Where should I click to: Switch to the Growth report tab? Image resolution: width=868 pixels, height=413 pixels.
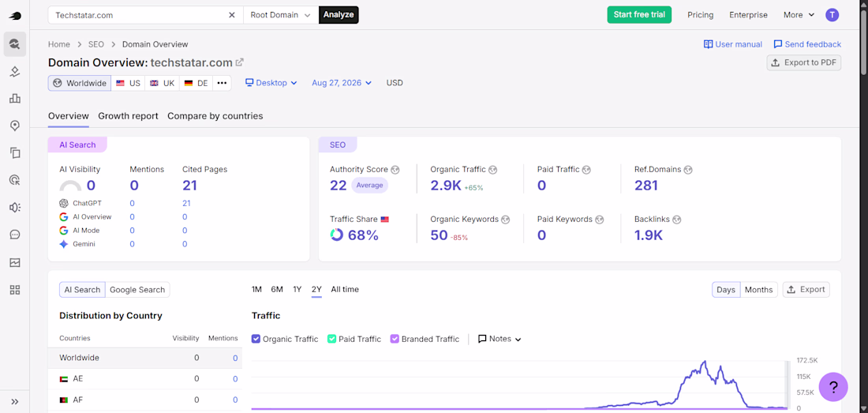[129, 116]
